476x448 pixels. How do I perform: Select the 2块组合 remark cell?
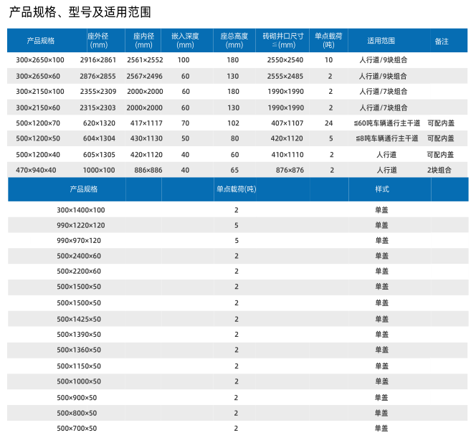[441, 170]
